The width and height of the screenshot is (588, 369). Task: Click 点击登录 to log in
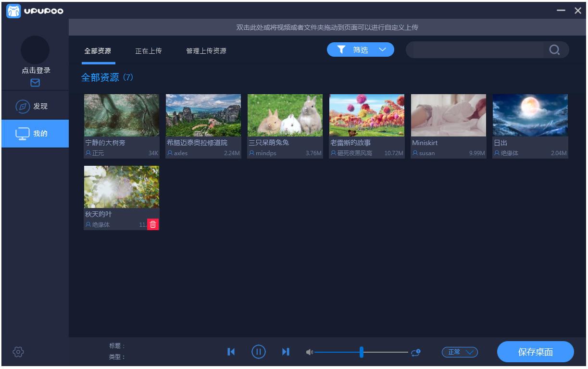click(36, 70)
